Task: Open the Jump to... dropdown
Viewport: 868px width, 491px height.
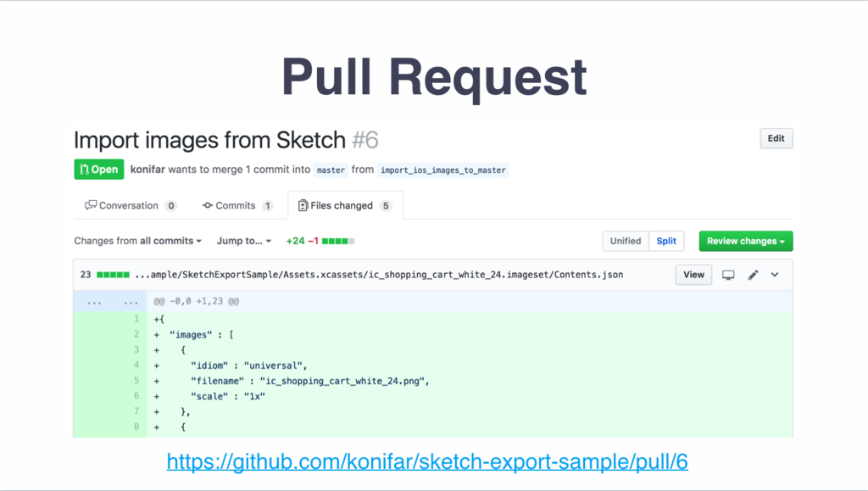Action: 244,241
